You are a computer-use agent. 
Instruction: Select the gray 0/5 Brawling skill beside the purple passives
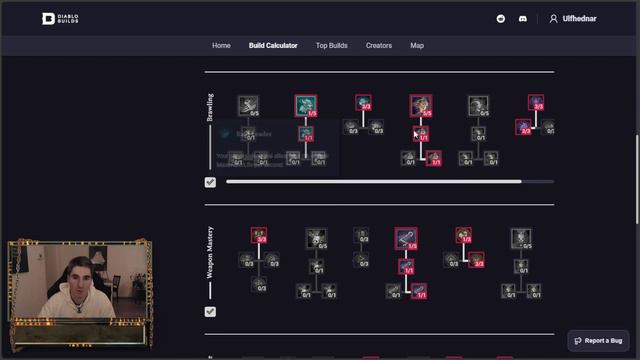coord(478,106)
